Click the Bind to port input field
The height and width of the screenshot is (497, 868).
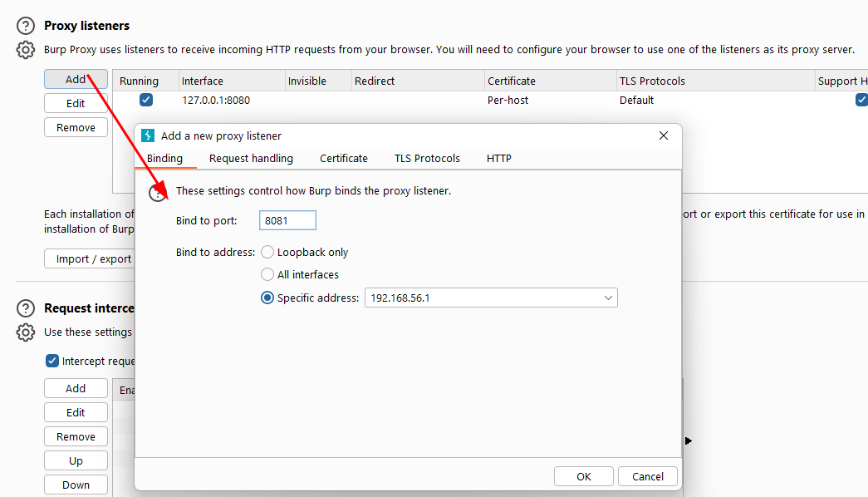click(287, 220)
